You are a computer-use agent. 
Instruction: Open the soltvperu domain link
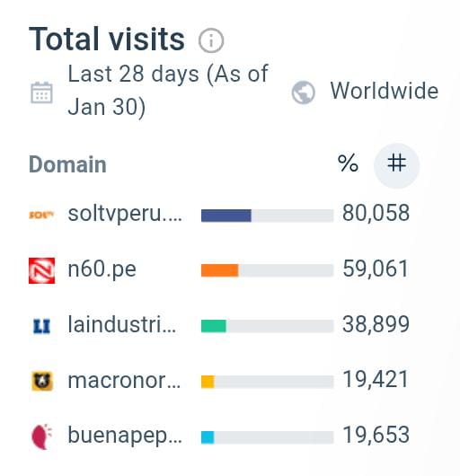point(125,215)
